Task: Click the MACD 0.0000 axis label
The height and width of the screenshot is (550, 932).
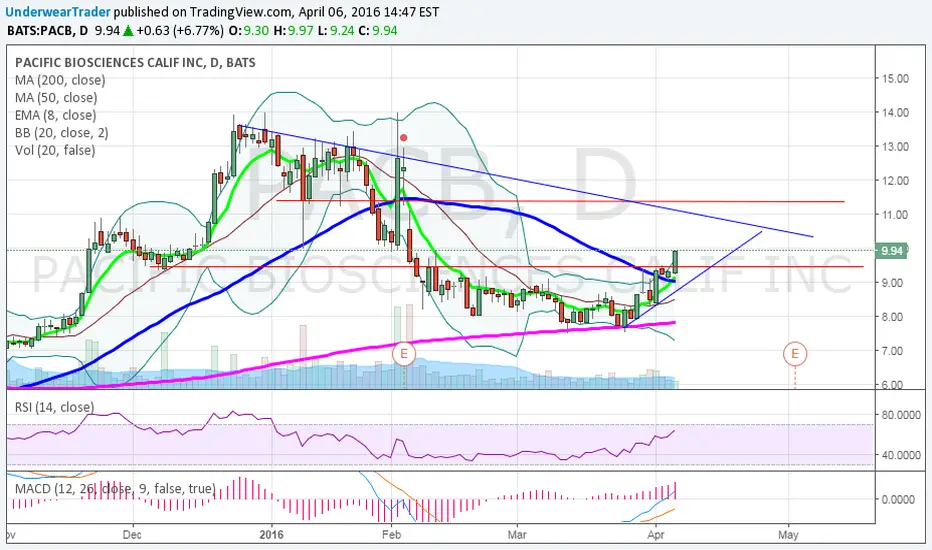Action: pos(898,499)
